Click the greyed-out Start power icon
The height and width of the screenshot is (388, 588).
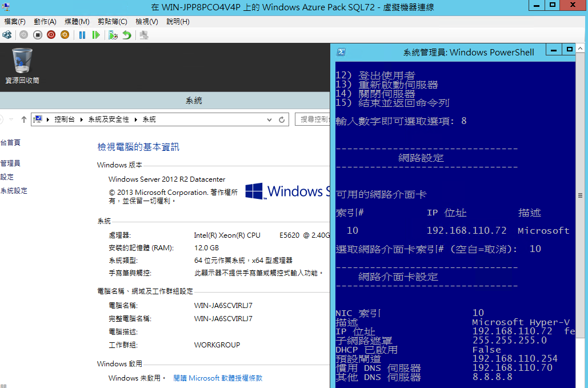coord(23,35)
